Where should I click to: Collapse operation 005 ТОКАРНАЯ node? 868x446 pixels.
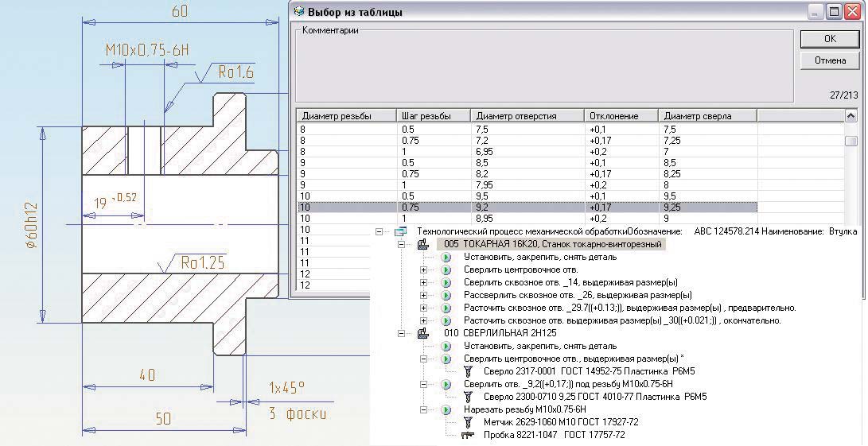tap(401, 245)
